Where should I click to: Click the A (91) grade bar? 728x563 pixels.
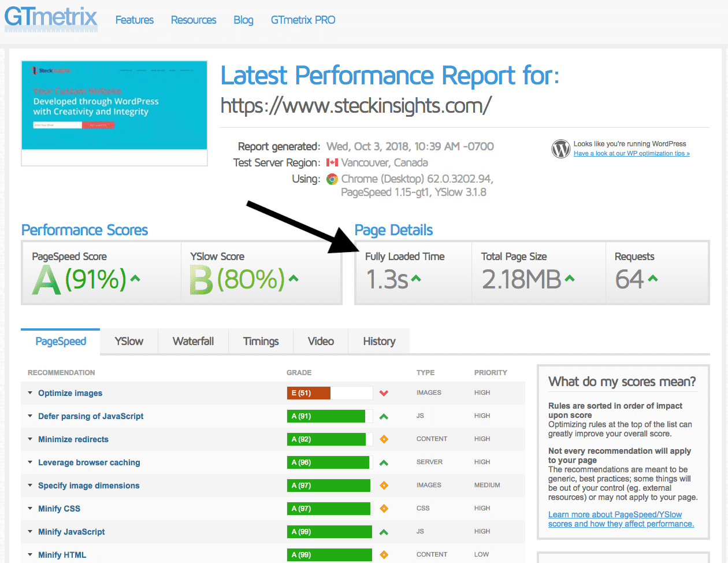[330, 416]
